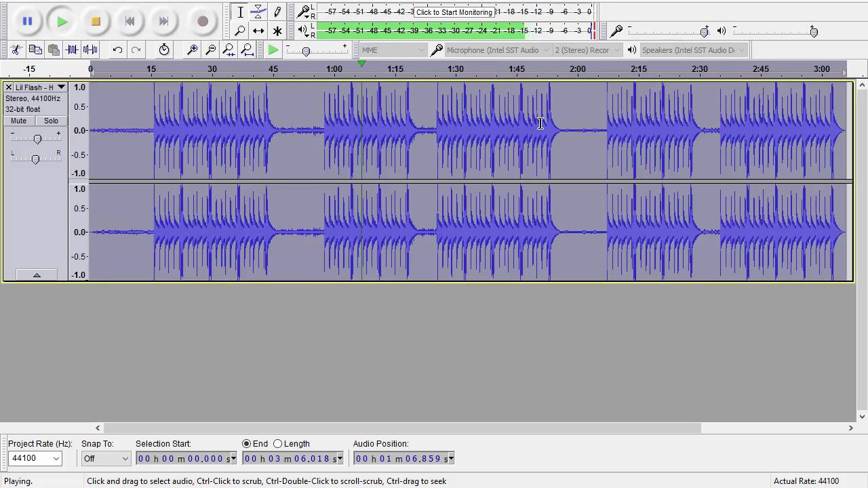Click the vertical scrollbar down arrow
The image size is (868, 488).
[x=863, y=417]
